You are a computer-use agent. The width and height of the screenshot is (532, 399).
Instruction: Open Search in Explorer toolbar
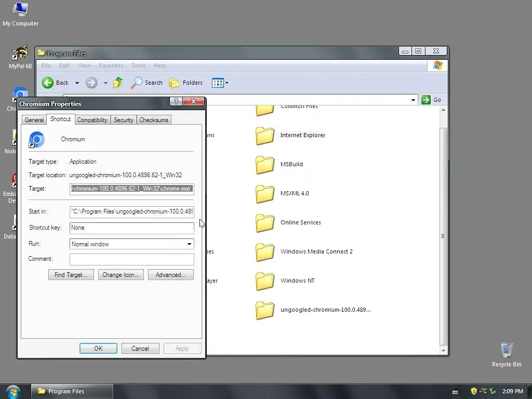[x=147, y=83]
